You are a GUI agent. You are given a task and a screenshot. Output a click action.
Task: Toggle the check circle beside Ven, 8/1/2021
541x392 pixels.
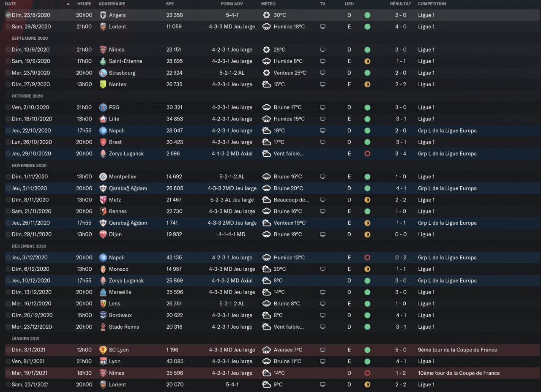tap(8, 362)
